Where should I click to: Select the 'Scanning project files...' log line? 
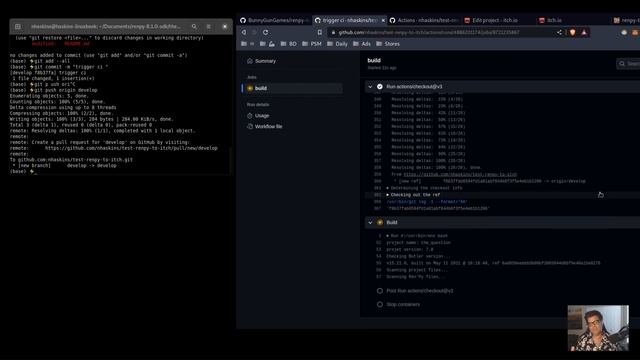coord(417,270)
